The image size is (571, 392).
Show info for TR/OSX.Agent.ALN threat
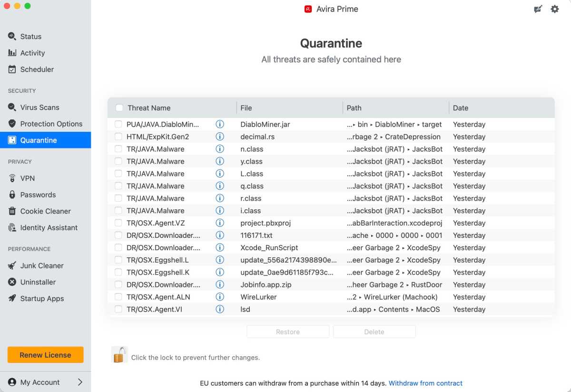[220, 297]
